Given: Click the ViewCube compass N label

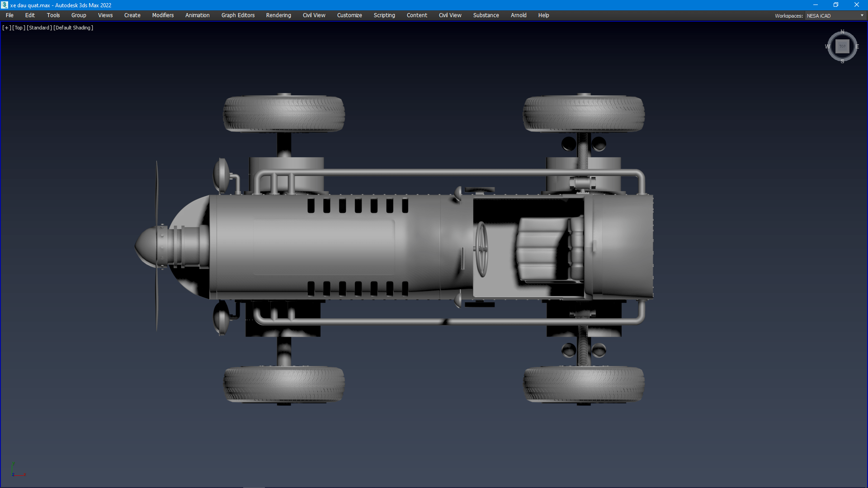Looking at the screenshot, I should click(842, 32).
